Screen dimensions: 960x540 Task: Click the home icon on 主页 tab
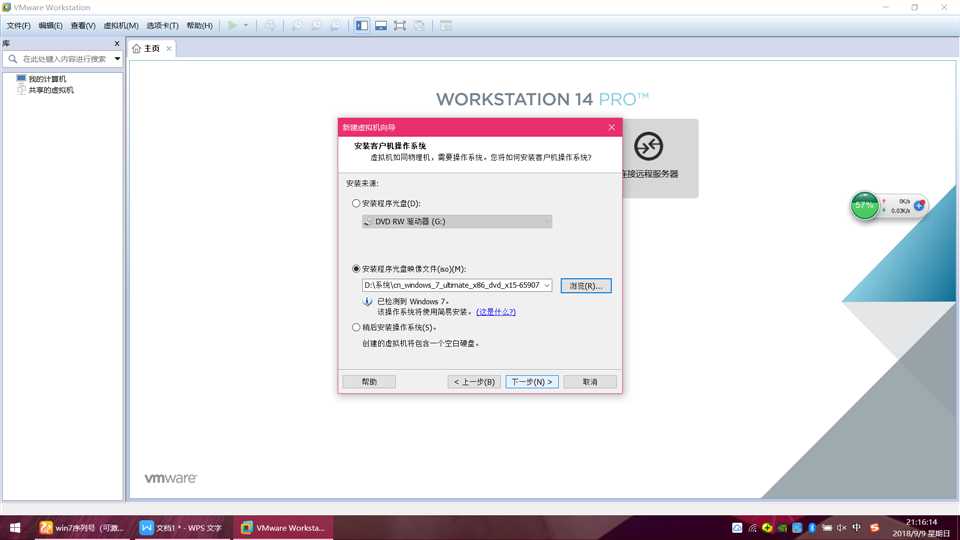[137, 48]
